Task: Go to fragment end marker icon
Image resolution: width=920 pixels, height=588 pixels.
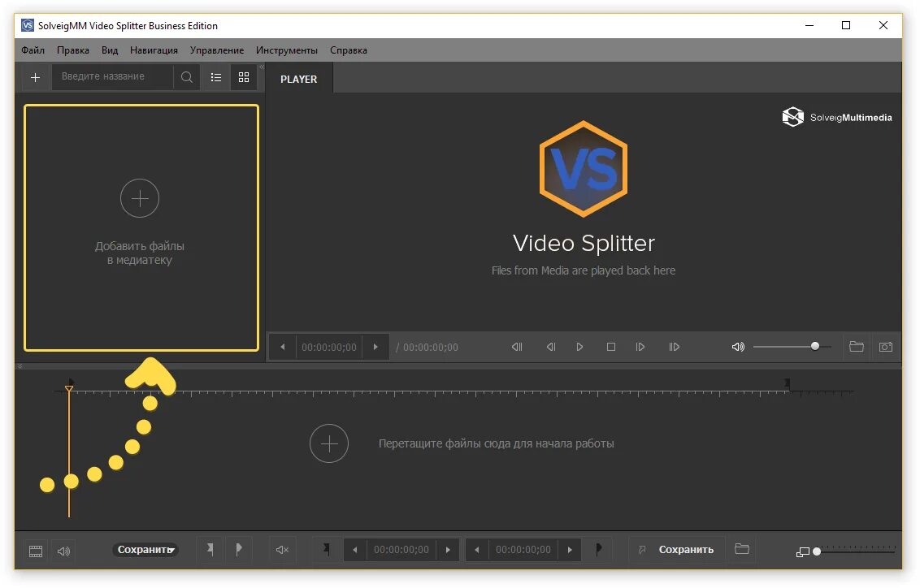Action: (598, 549)
